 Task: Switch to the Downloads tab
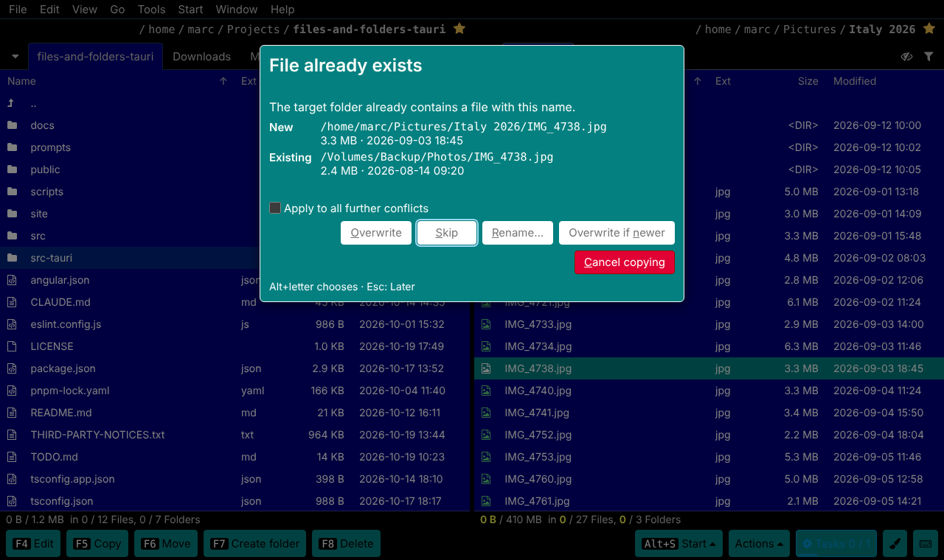click(201, 57)
